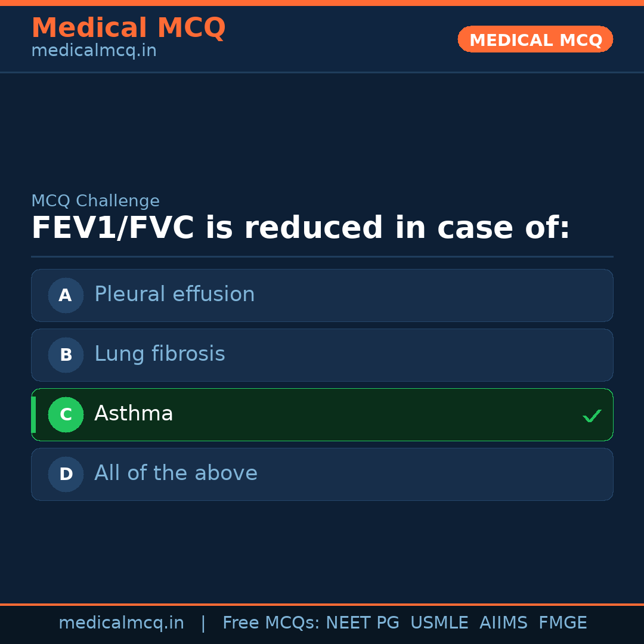The image size is (644, 644).
Task: Click the green accent bar on the Asthma option
Action: point(33,414)
